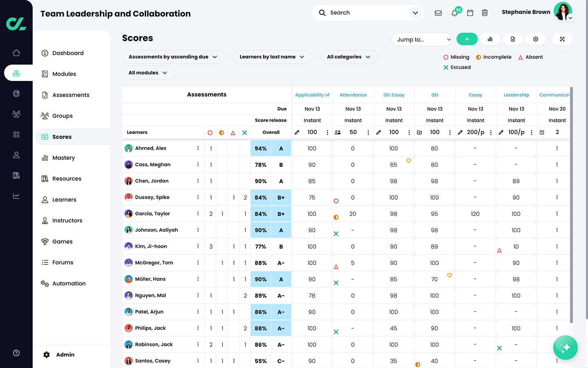Open Assessments by ascending due dropdown

(x=174, y=57)
